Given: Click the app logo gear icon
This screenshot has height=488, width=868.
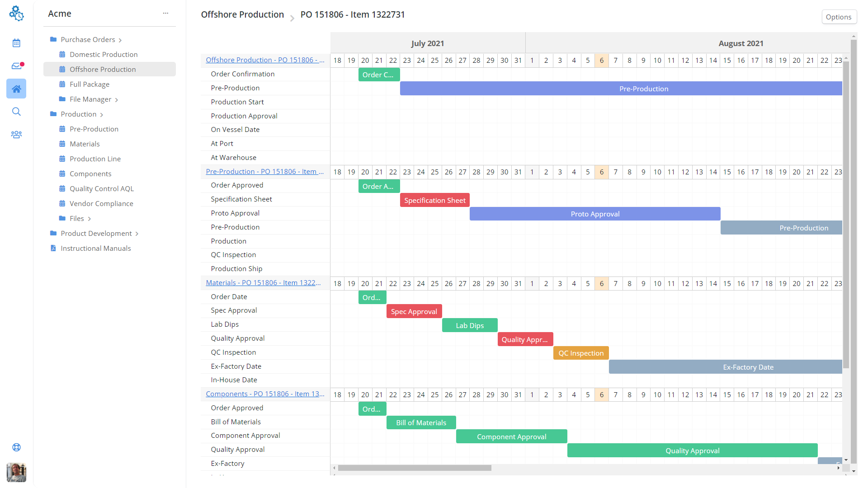Looking at the screenshot, I should (16, 14).
